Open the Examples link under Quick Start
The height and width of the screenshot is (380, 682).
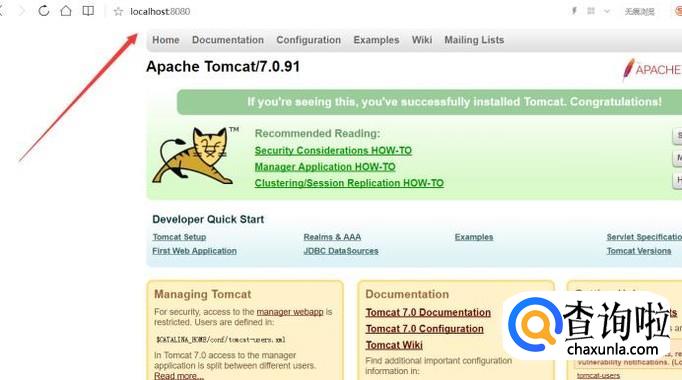[474, 237]
